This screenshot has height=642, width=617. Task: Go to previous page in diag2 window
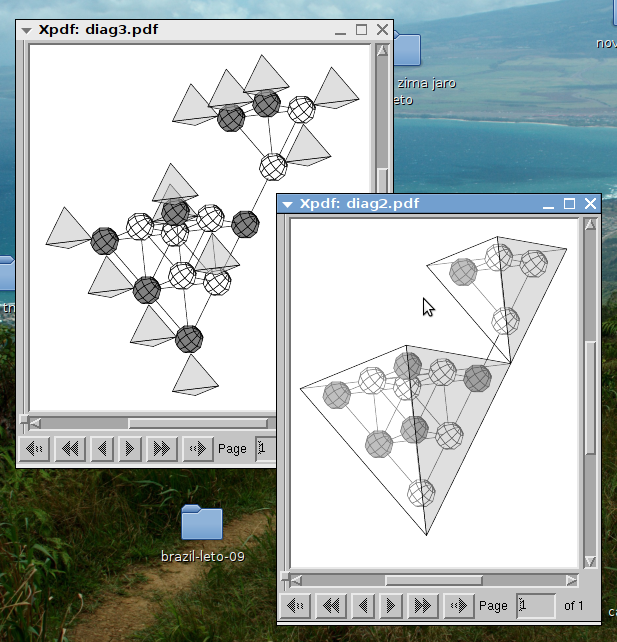click(x=363, y=605)
